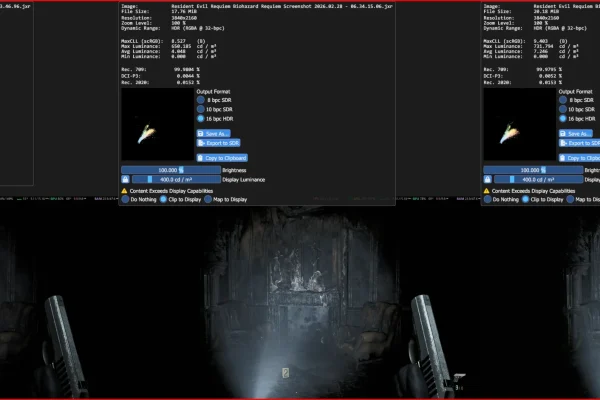Click the clipboard icon on middle Copy to Clipboard
The height and width of the screenshot is (400, 600).
click(200, 158)
